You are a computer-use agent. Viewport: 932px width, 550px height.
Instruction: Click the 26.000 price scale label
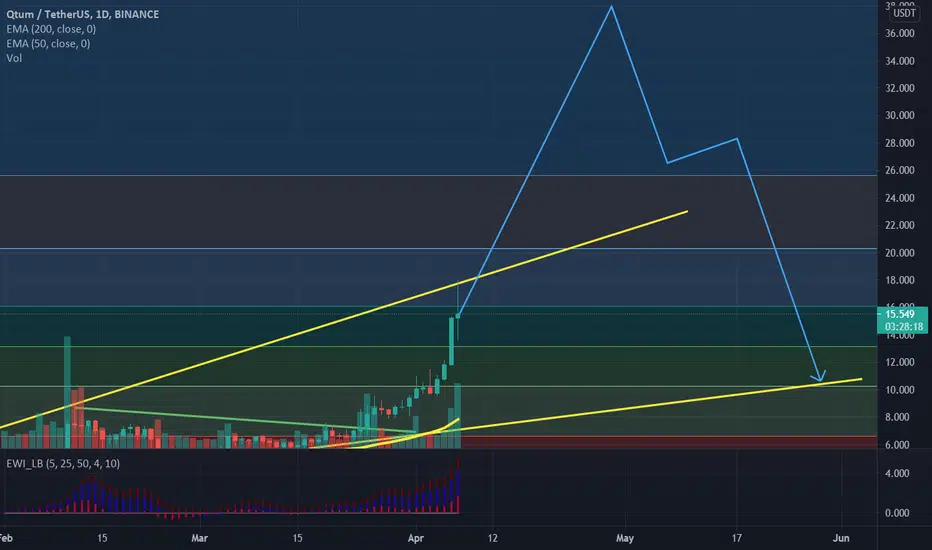tap(899, 170)
